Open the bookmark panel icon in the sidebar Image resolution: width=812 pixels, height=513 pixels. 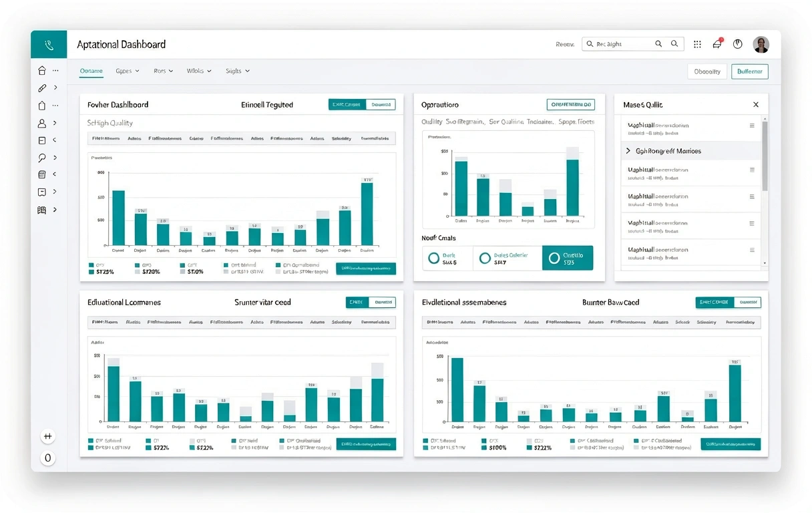[42, 192]
